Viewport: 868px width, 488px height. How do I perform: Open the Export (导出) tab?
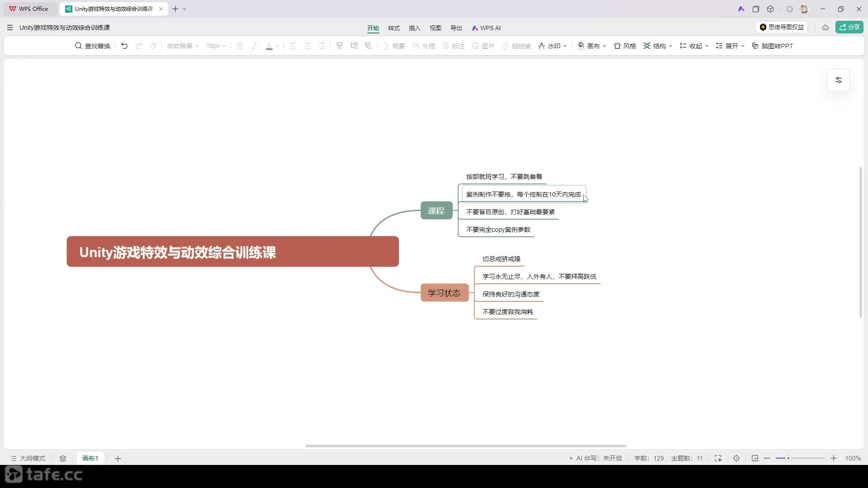456,28
